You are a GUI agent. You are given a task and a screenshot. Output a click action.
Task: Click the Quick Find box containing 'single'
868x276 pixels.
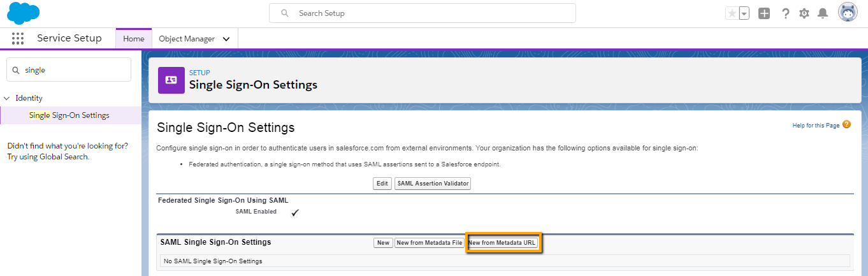click(69, 70)
